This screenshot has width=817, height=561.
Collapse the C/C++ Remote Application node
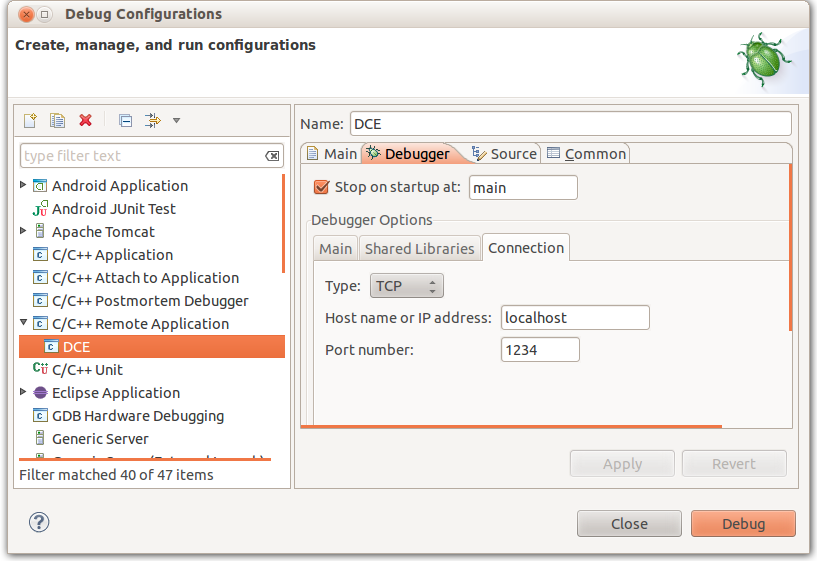pos(23,322)
